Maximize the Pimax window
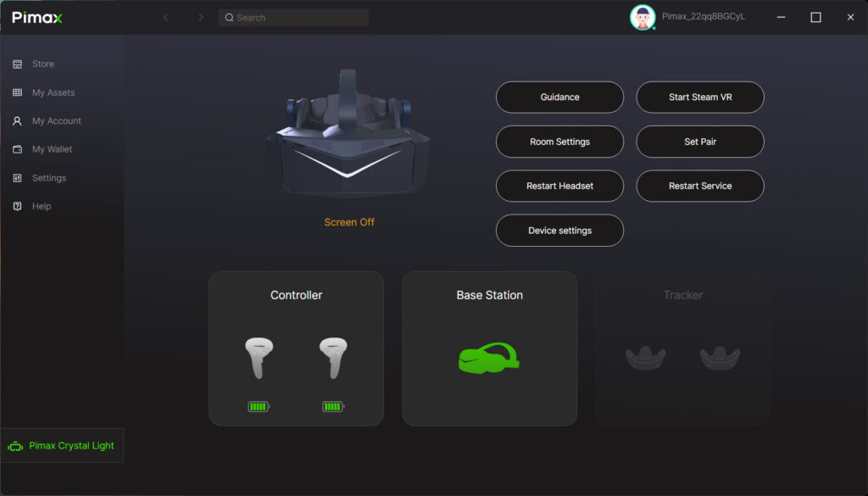This screenshot has width=868, height=496. coord(816,17)
